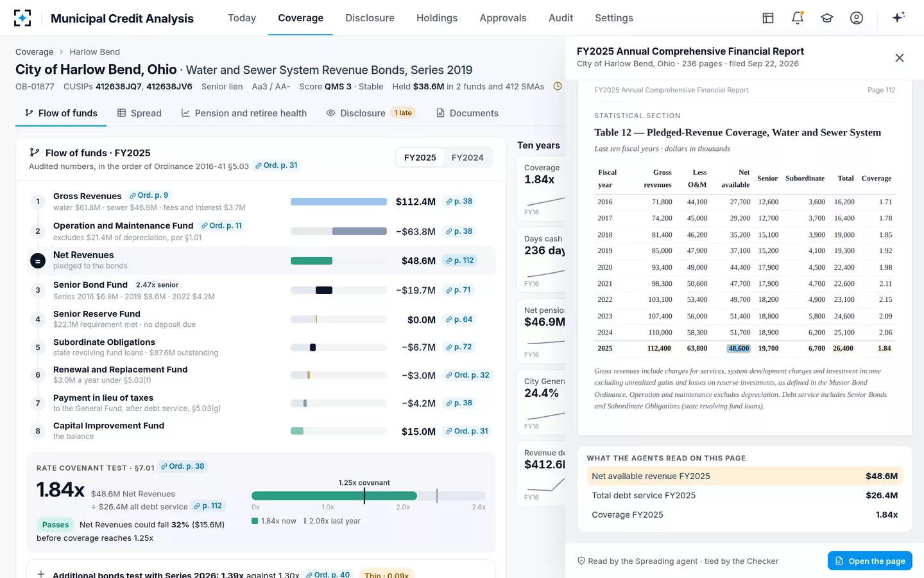Open Ord. p. 38 citation beside Rate Covenant Test

[183, 466]
